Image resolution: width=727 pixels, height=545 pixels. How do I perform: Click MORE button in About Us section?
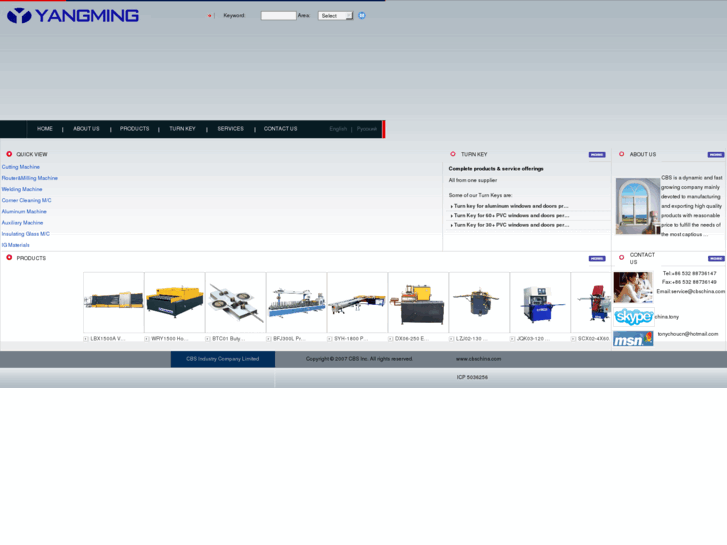[x=715, y=154]
